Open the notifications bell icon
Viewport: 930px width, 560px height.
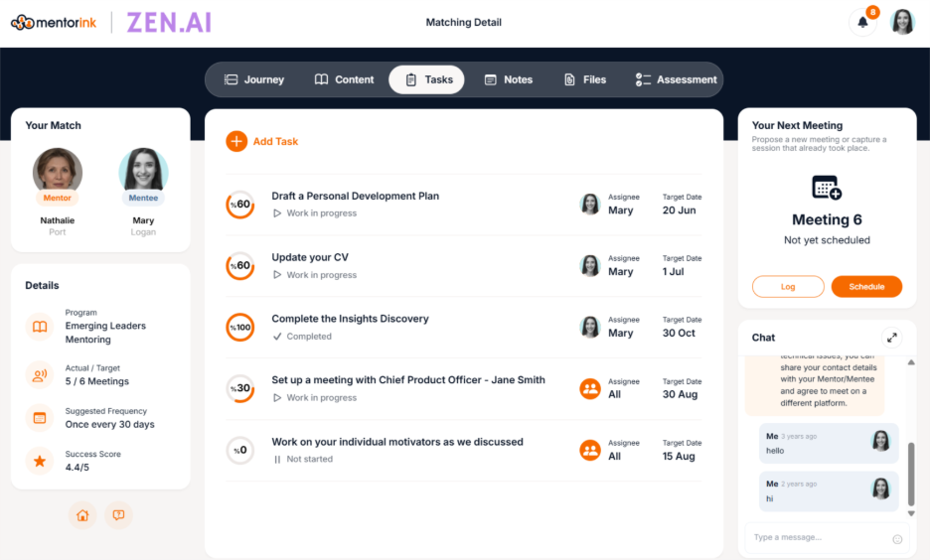pos(862,23)
